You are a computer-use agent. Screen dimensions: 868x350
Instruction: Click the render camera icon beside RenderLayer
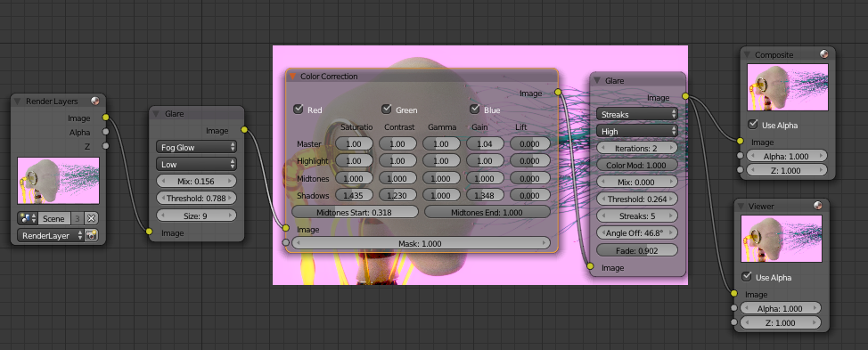[91, 235]
